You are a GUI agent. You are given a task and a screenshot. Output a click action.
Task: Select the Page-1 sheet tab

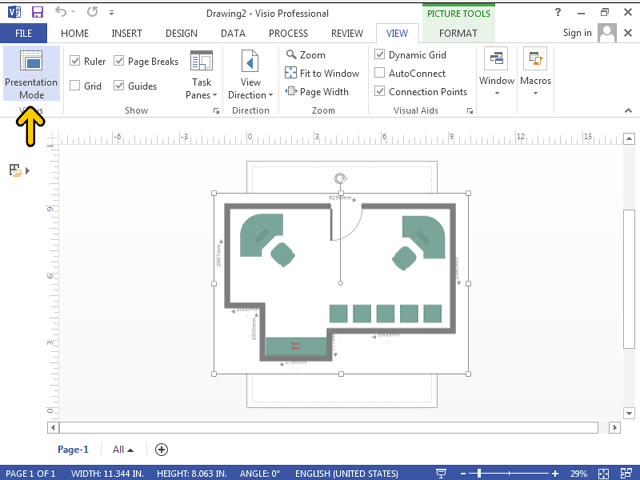click(73, 450)
